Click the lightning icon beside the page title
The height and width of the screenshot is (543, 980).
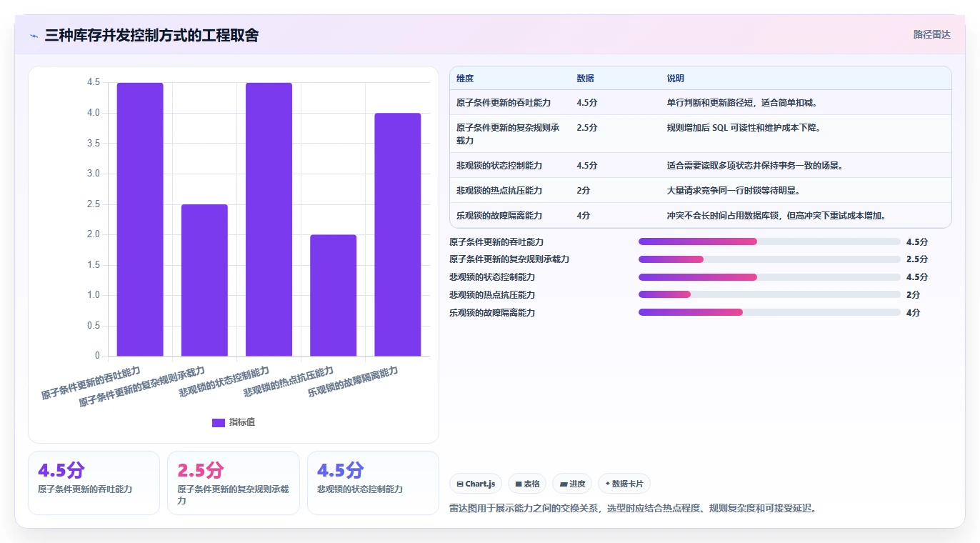tap(34, 36)
